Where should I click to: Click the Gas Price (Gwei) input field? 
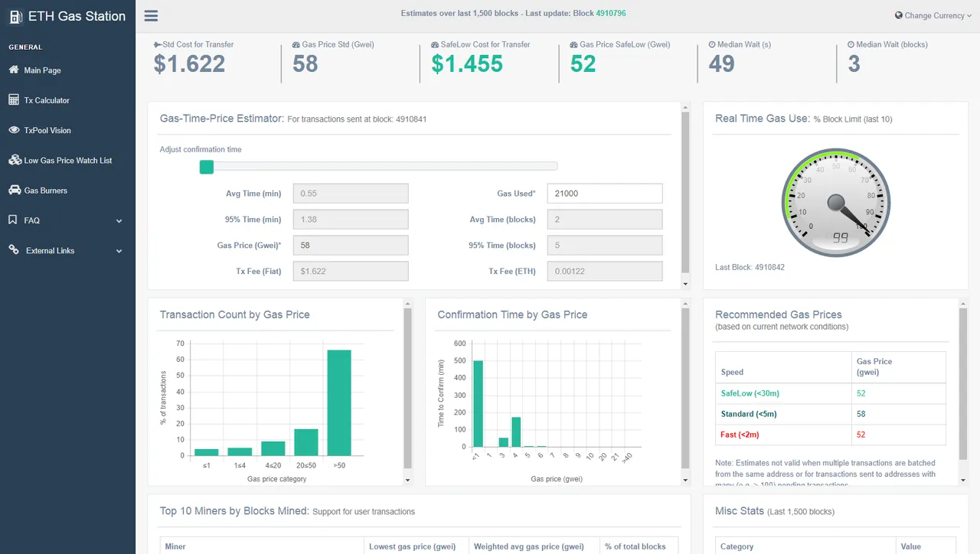(351, 246)
